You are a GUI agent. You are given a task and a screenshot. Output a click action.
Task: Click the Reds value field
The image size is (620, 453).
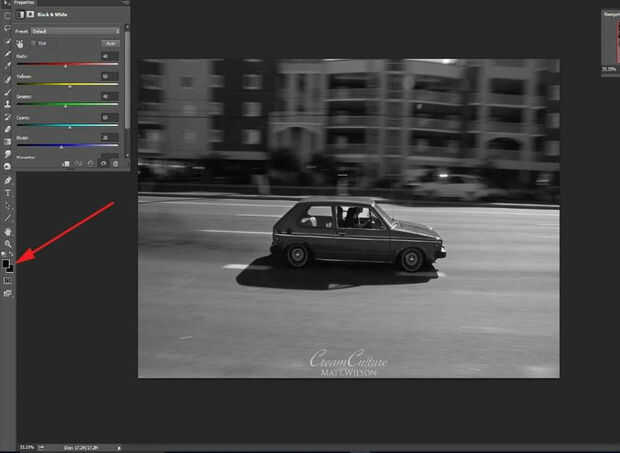point(110,56)
